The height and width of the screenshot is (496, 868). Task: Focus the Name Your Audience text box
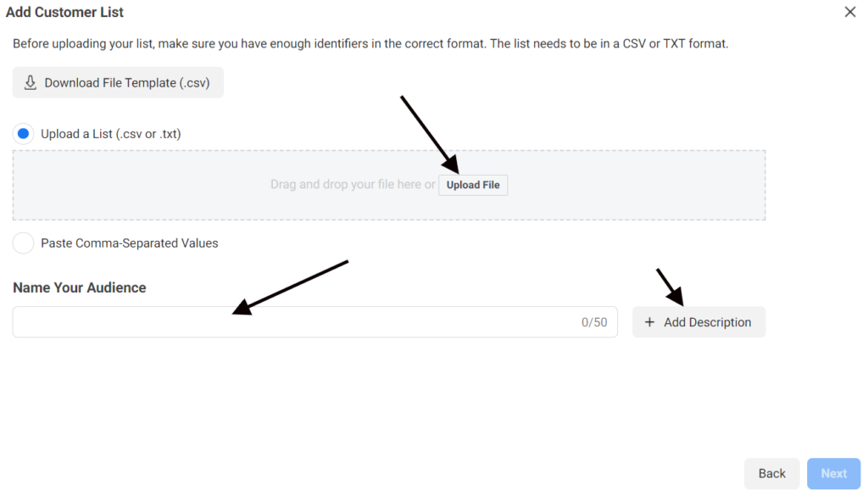point(314,322)
